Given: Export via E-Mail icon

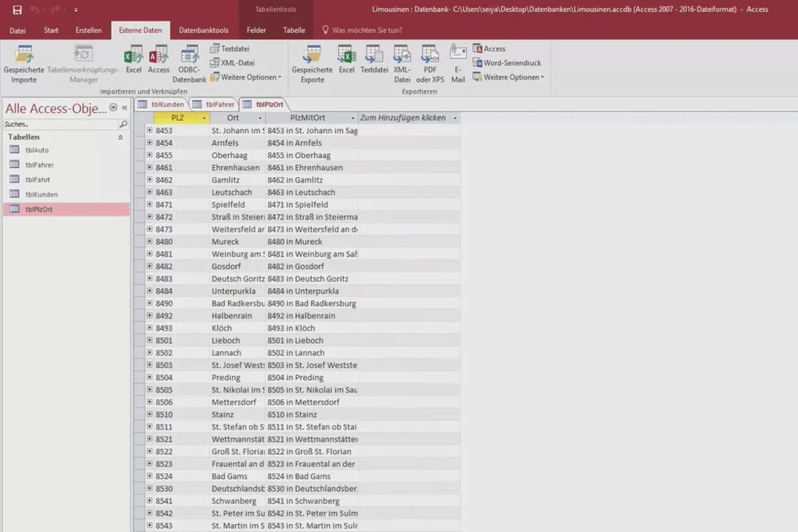Looking at the screenshot, I should [458, 64].
